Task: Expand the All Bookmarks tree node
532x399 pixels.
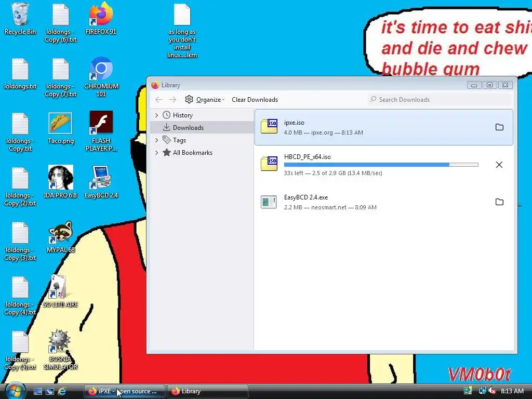Action: click(x=156, y=153)
